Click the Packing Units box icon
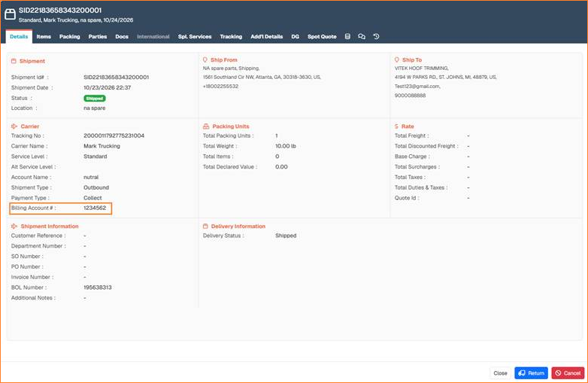588x383 pixels. [x=206, y=126]
